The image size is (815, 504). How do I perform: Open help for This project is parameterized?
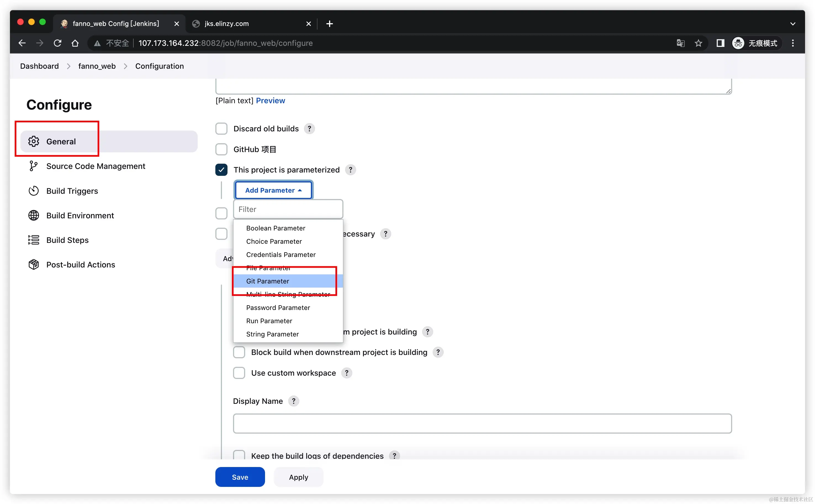pos(350,170)
